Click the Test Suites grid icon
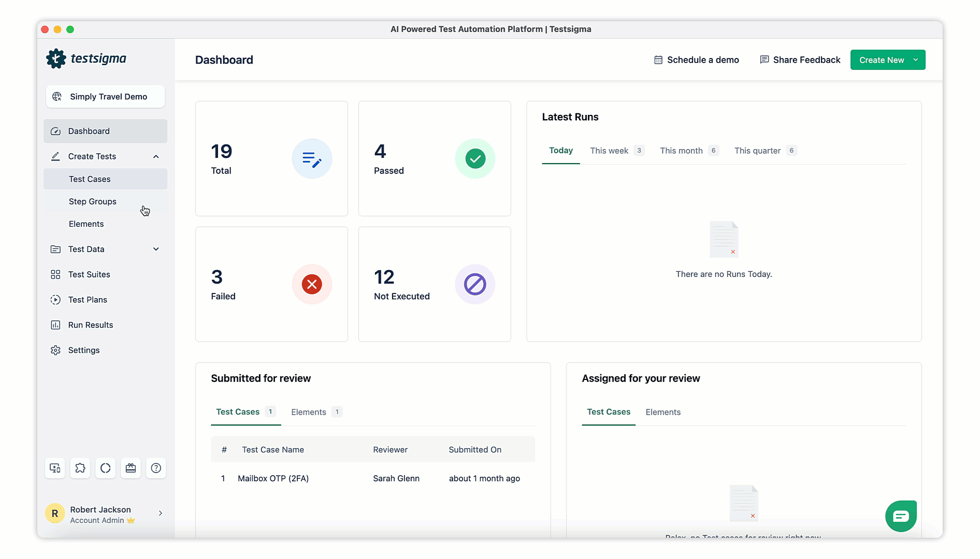The height and width of the screenshot is (559, 980). point(55,274)
